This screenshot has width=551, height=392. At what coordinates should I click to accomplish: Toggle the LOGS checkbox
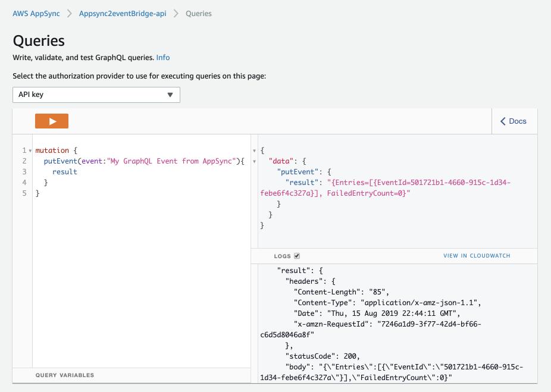tap(297, 256)
